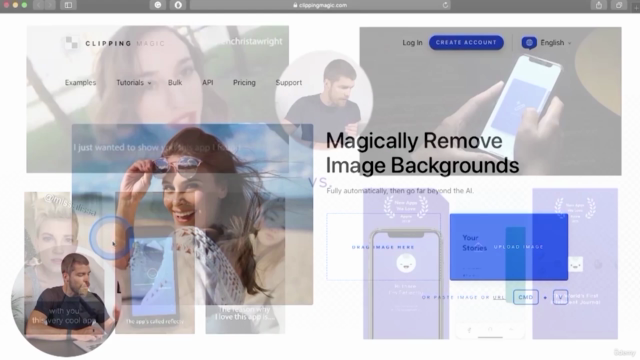The height and width of the screenshot is (360, 640).
Task: Focus the clippingmagic.com address bar
Action: click(x=320, y=5)
